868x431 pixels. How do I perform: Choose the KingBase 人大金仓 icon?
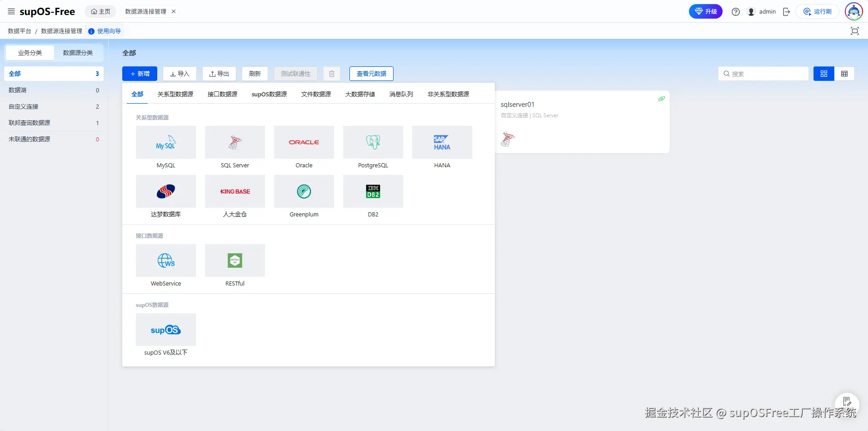pos(235,191)
